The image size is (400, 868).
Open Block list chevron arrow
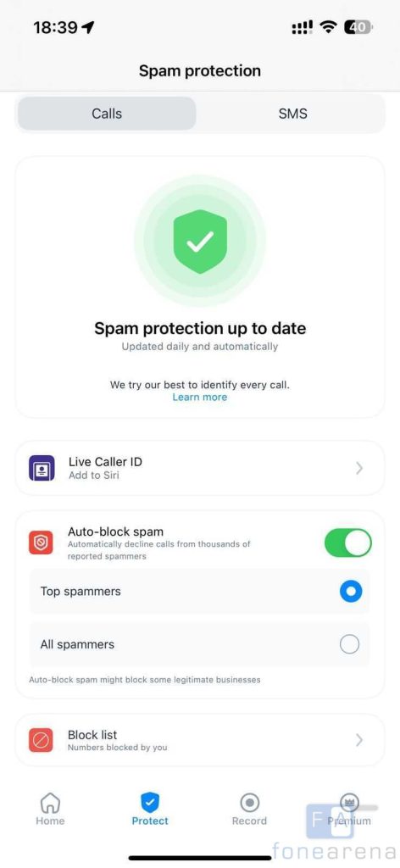pos(359,740)
